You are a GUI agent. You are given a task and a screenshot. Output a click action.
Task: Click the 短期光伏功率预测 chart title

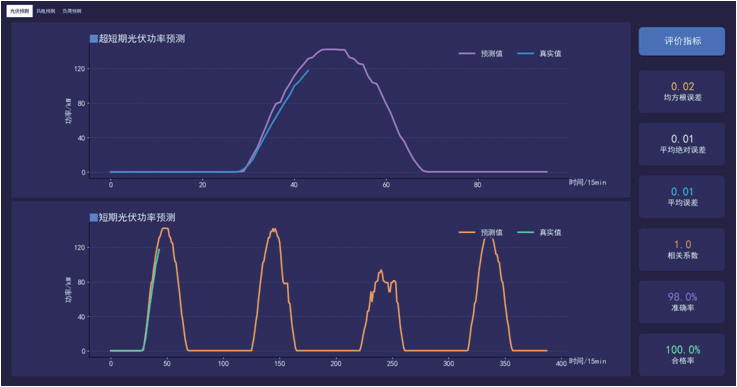(x=137, y=218)
